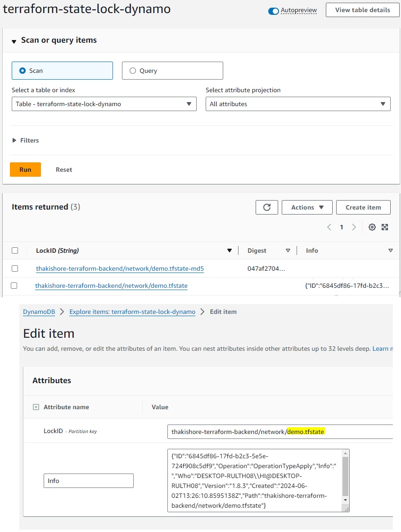Open the table or index dropdown
This screenshot has width=401, height=532.
coord(104,104)
